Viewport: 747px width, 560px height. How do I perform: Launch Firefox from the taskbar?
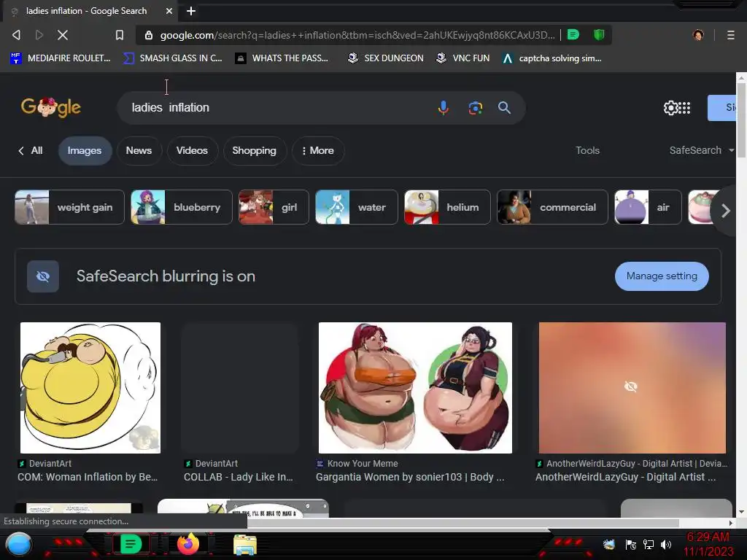coord(187,544)
